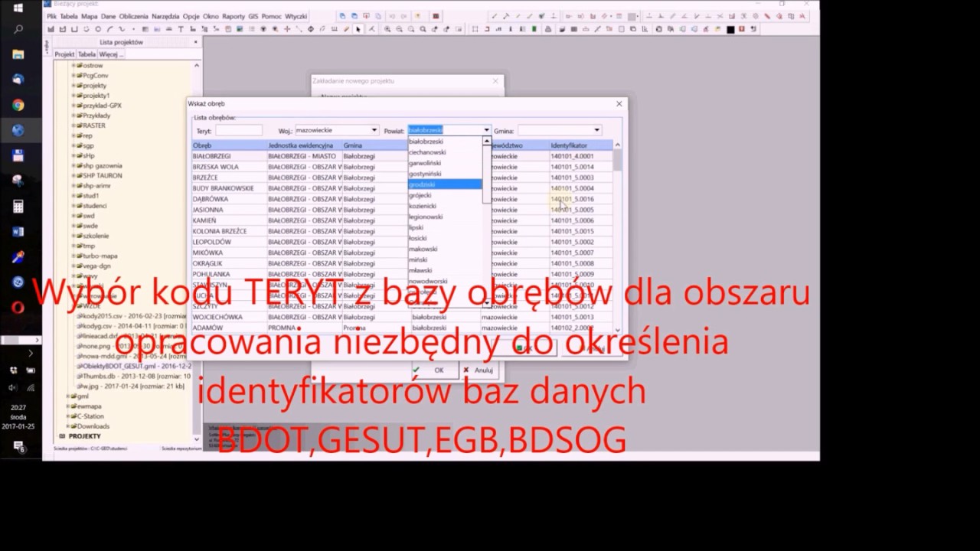Expand the Downloads folder node
The width and height of the screenshot is (980, 551).
click(69, 426)
